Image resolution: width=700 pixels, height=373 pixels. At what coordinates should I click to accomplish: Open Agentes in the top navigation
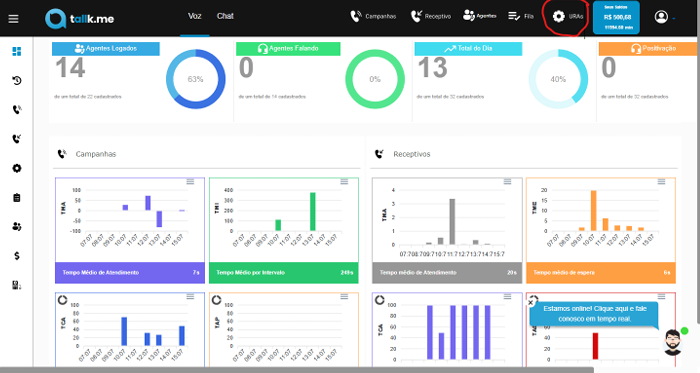point(479,16)
